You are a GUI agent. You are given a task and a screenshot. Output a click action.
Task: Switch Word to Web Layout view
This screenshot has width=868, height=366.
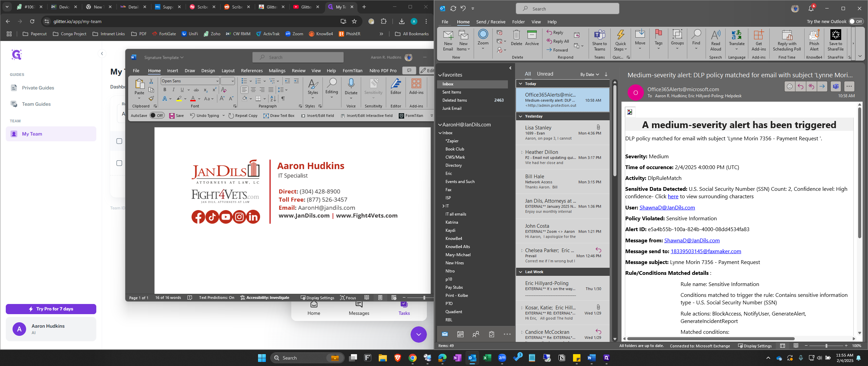(x=394, y=298)
